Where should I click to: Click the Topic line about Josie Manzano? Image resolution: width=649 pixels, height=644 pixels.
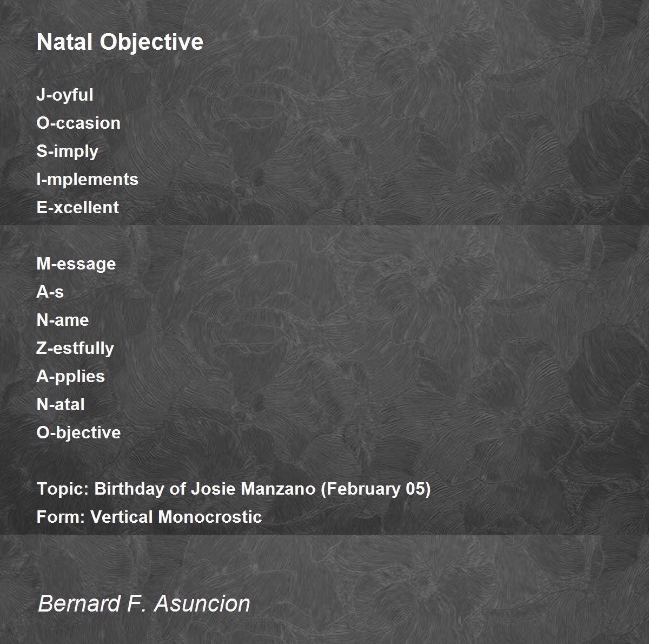(x=234, y=489)
